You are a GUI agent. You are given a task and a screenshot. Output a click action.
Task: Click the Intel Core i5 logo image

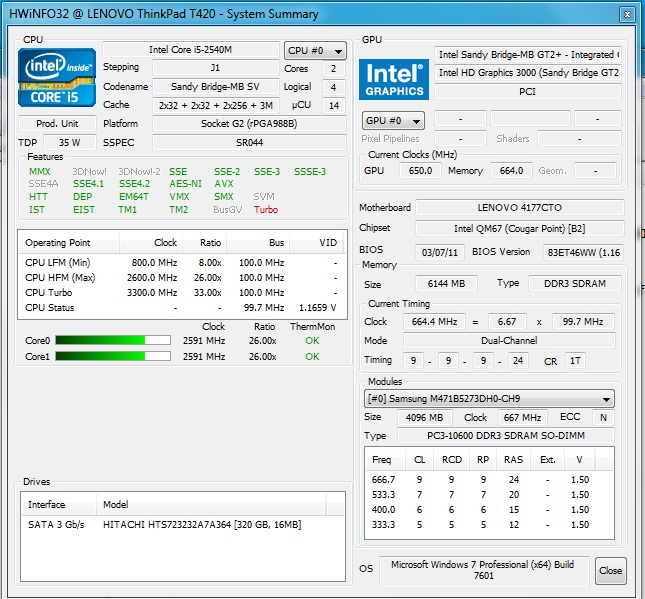[x=57, y=77]
